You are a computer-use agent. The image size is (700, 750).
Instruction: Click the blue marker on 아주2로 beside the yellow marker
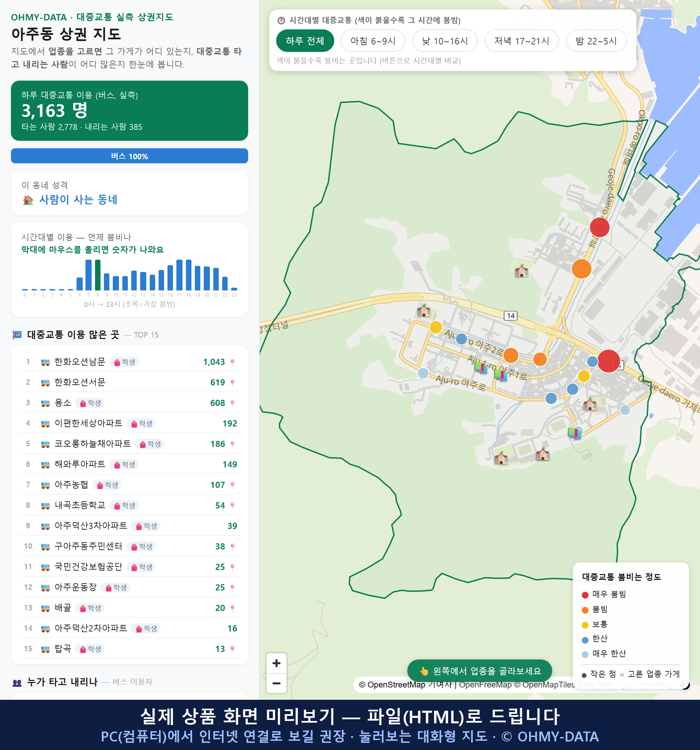[461, 339]
